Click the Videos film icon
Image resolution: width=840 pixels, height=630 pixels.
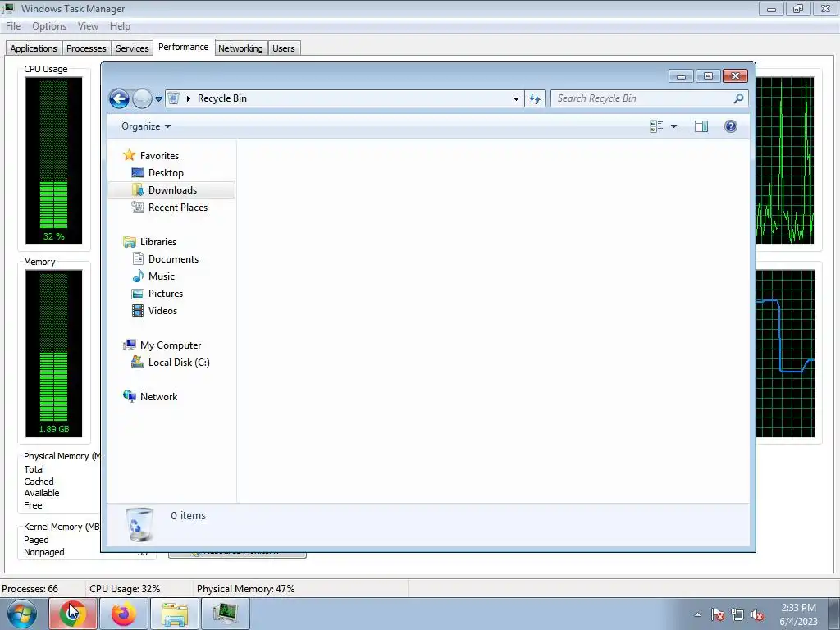(138, 311)
